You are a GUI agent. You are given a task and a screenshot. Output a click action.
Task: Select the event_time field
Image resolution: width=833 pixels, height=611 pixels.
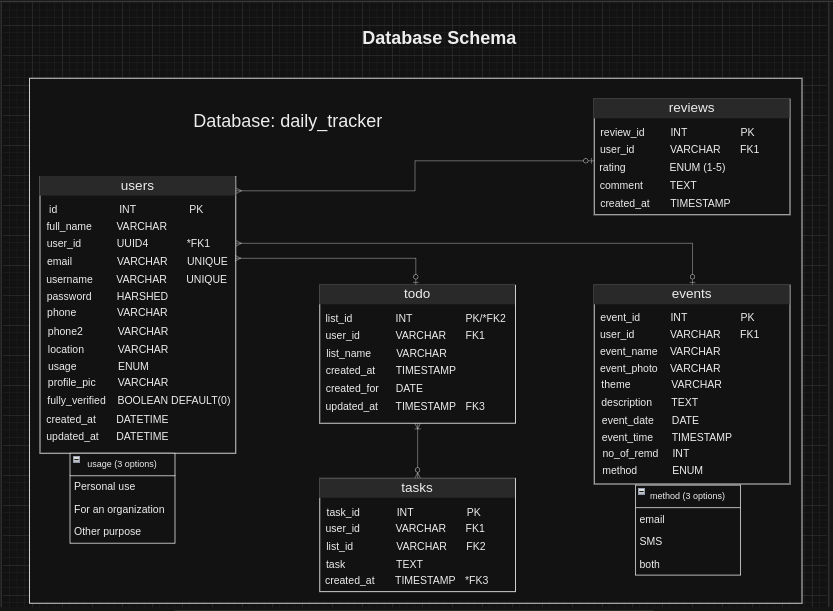point(627,437)
